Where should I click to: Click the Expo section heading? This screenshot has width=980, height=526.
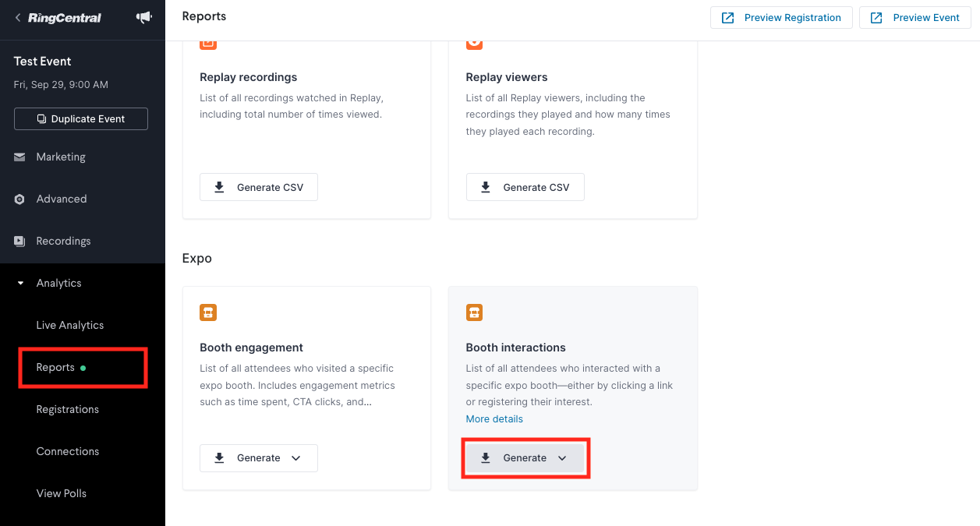[197, 258]
